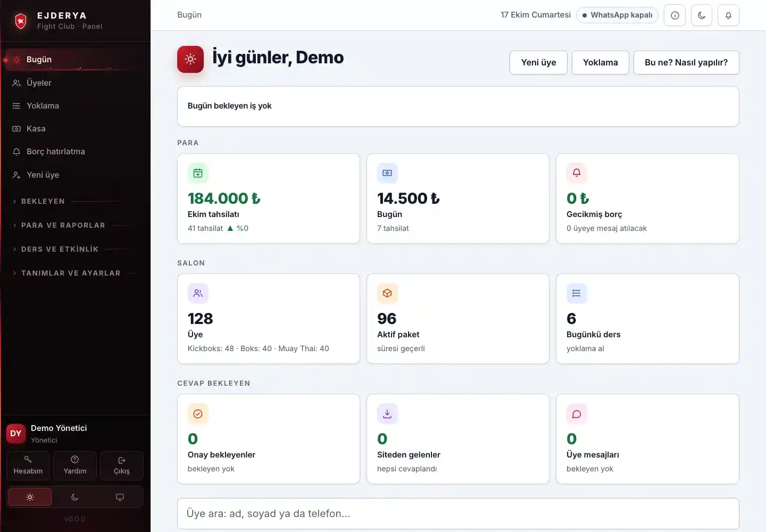The height and width of the screenshot is (532, 766).
Task: Click the people icon on Üye card
Action: tap(198, 293)
